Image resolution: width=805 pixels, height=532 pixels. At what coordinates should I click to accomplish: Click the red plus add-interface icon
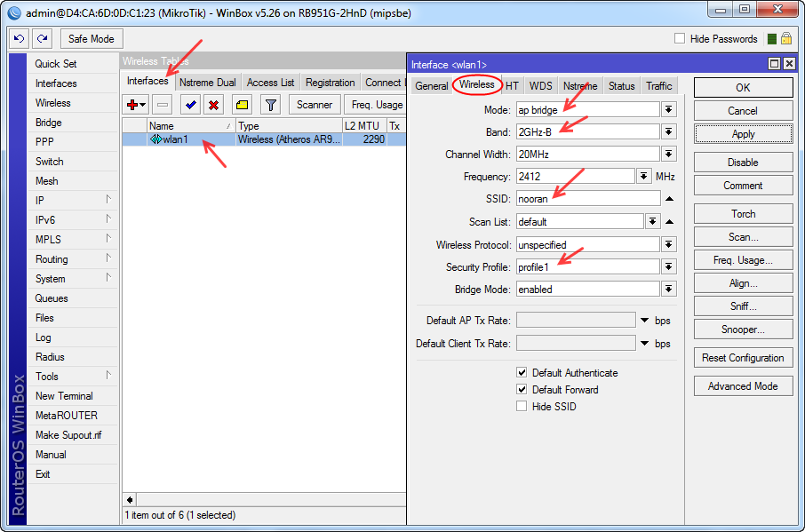(132, 105)
